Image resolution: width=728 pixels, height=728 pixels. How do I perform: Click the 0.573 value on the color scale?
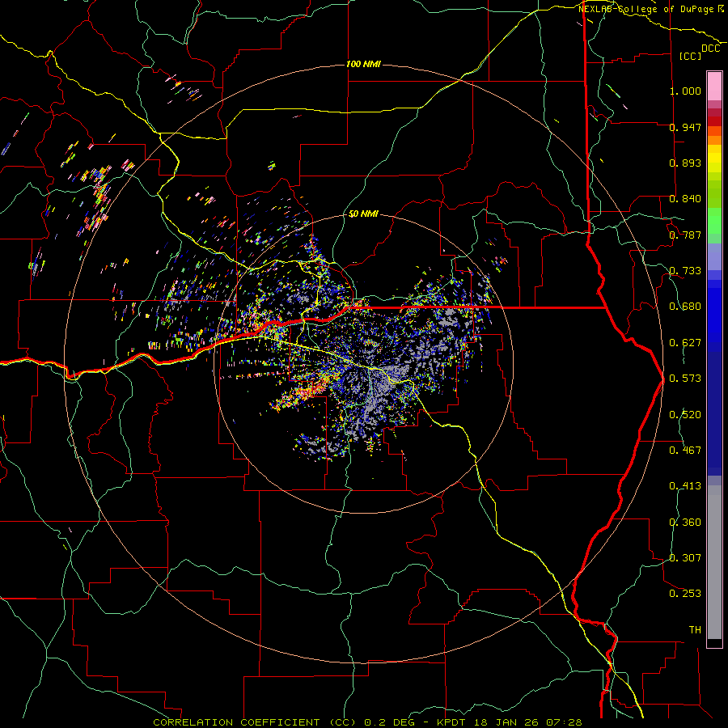(x=685, y=379)
